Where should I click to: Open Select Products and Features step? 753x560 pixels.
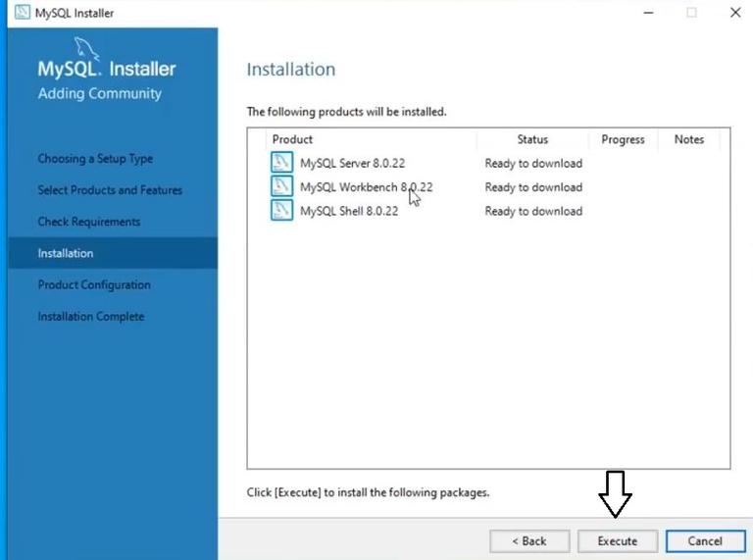point(110,190)
